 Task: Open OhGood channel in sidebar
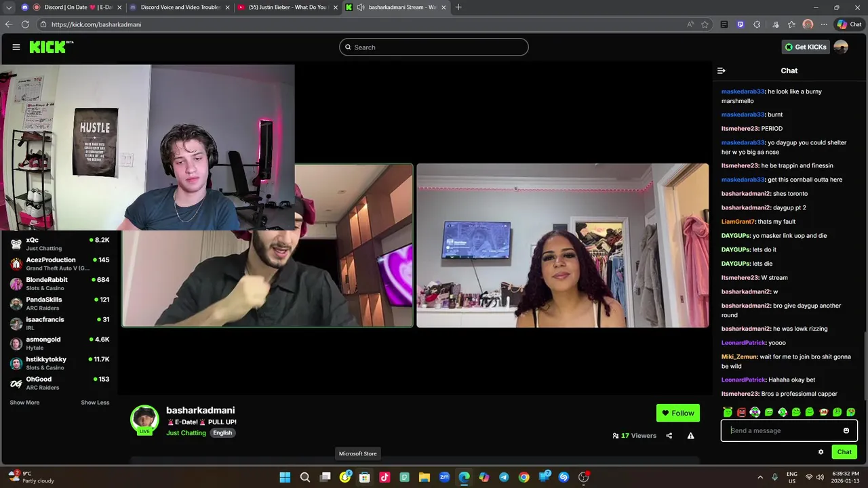(60, 383)
